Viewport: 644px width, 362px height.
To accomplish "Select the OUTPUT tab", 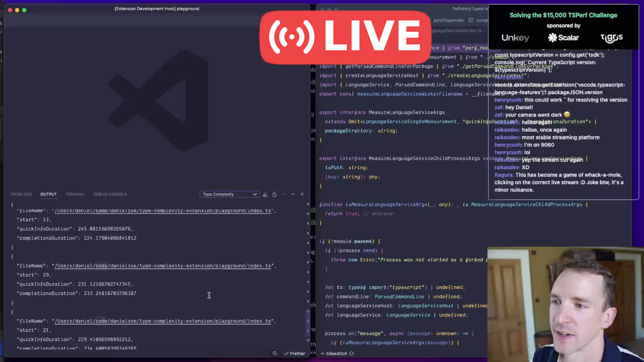I will point(49,194).
